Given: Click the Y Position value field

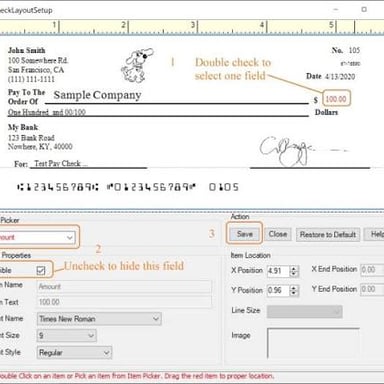Looking at the screenshot, I should [x=278, y=290].
